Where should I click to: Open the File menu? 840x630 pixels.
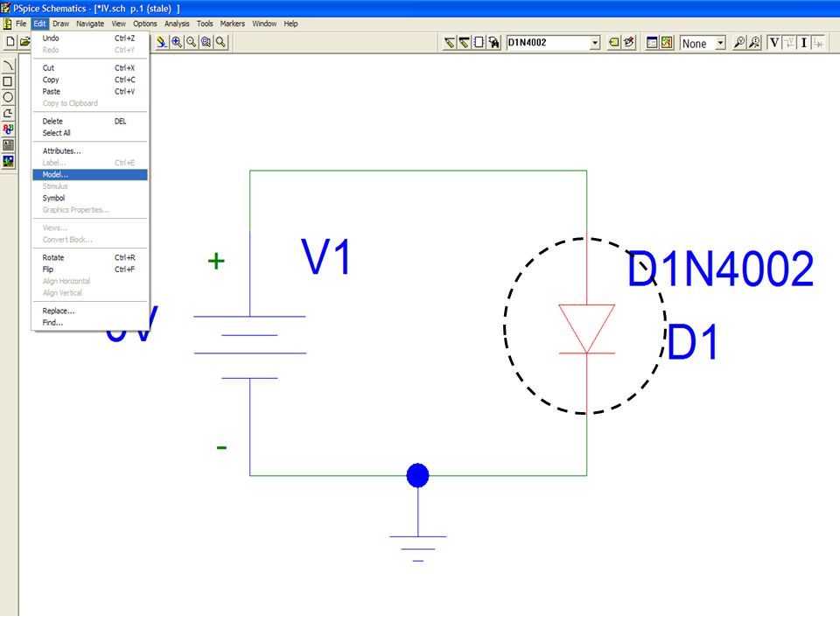(x=21, y=24)
